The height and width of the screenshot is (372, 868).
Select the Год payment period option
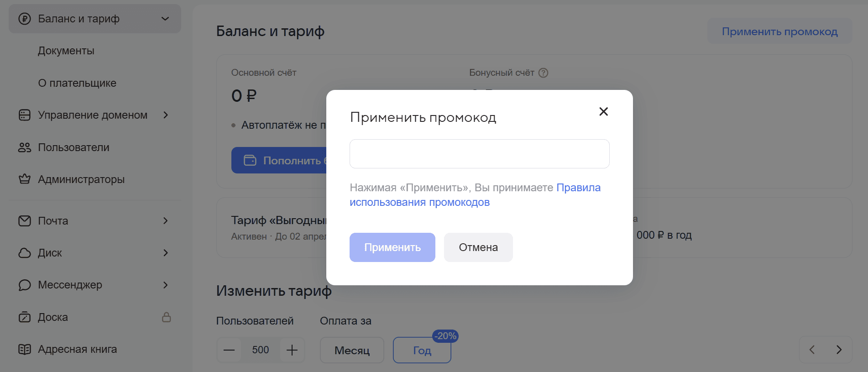click(x=422, y=350)
